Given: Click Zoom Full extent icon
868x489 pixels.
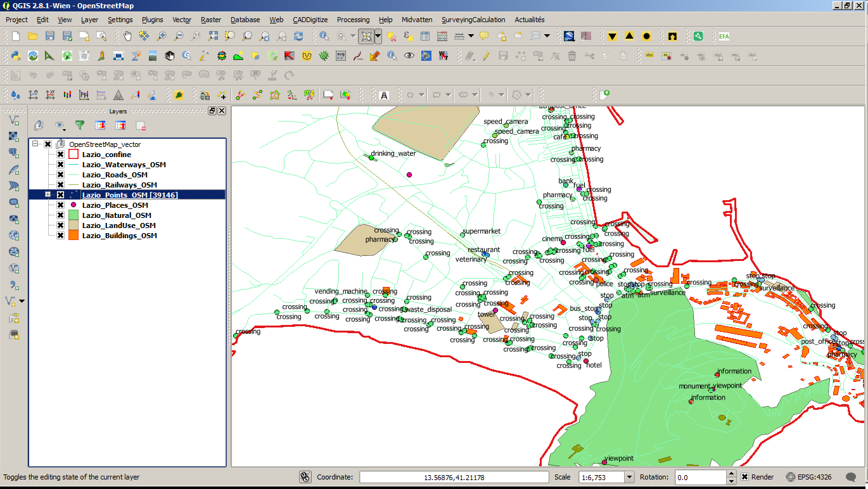Looking at the screenshot, I should (x=213, y=36).
